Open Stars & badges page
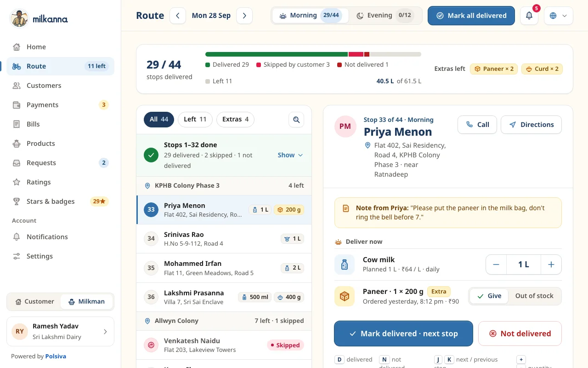This screenshot has width=588, height=368. coord(60,201)
